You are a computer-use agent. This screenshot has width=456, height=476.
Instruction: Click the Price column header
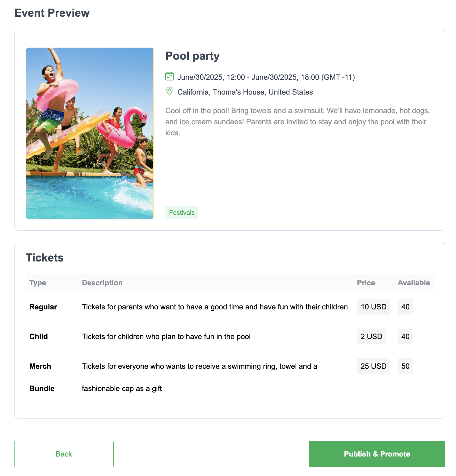pyautogui.click(x=366, y=283)
